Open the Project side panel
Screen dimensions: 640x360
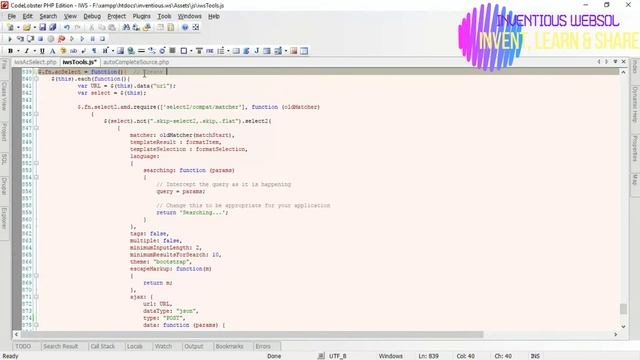point(4,132)
